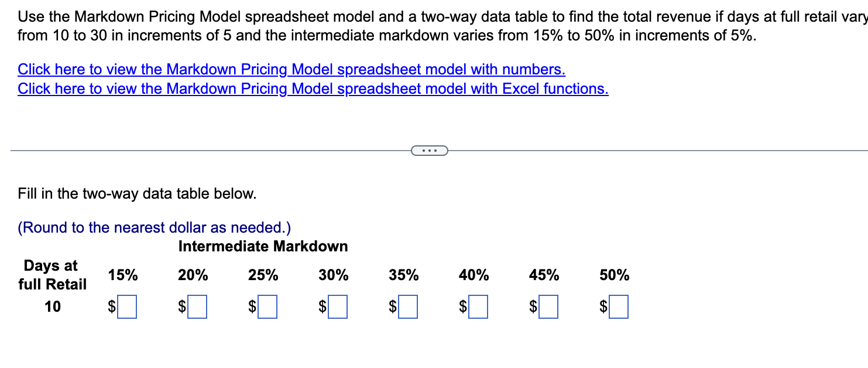Click the answer box under 35%
This screenshot has width=868, height=368.
[x=408, y=306]
